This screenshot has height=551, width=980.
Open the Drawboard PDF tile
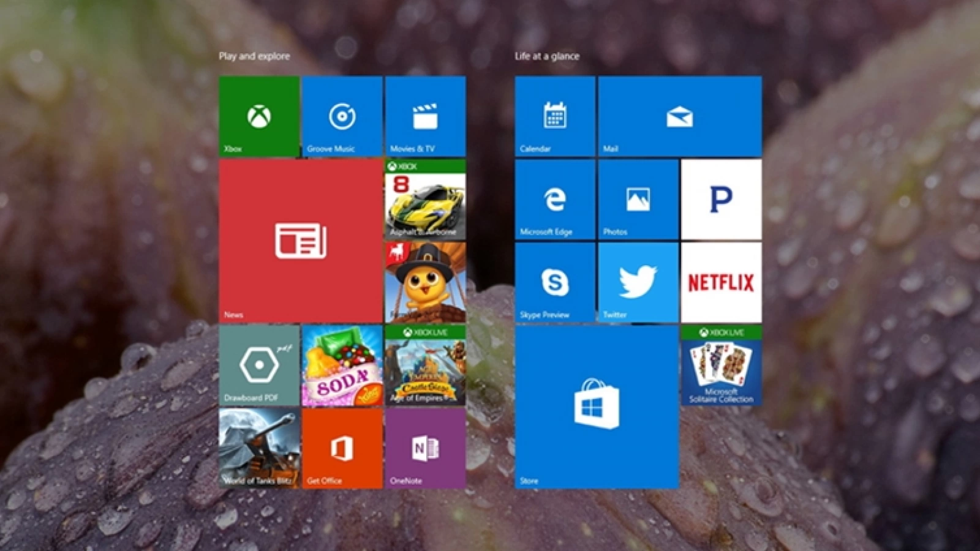click(259, 365)
